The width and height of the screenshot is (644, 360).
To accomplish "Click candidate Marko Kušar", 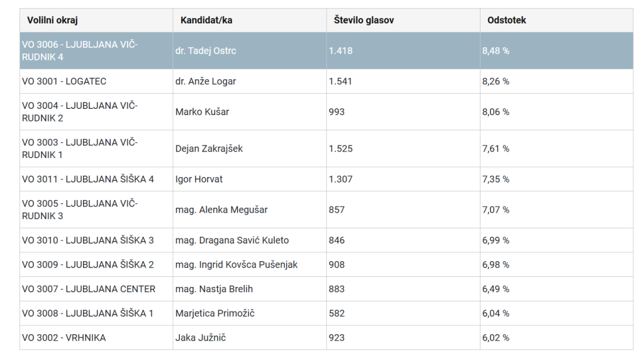I will (x=202, y=112).
